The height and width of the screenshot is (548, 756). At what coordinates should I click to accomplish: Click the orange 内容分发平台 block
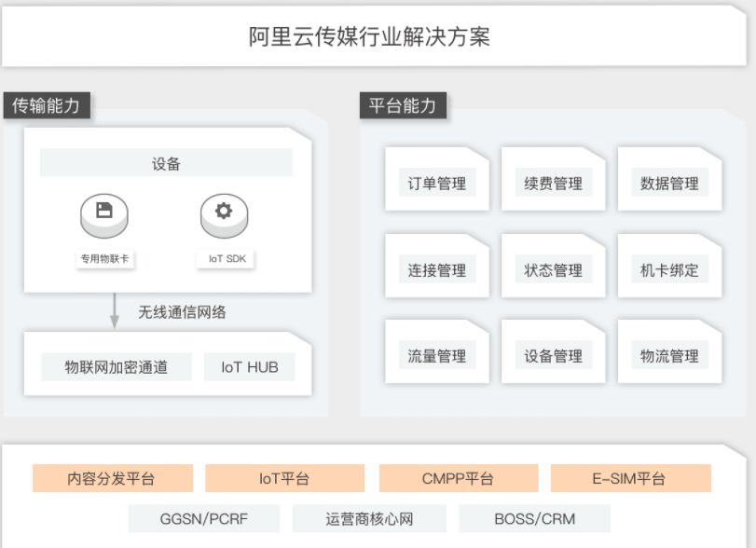click(x=113, y=478)
